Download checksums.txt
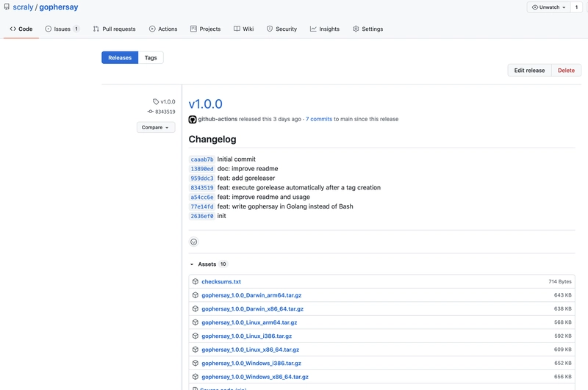This screenshot has height=390, width=588. pos(221,282)
